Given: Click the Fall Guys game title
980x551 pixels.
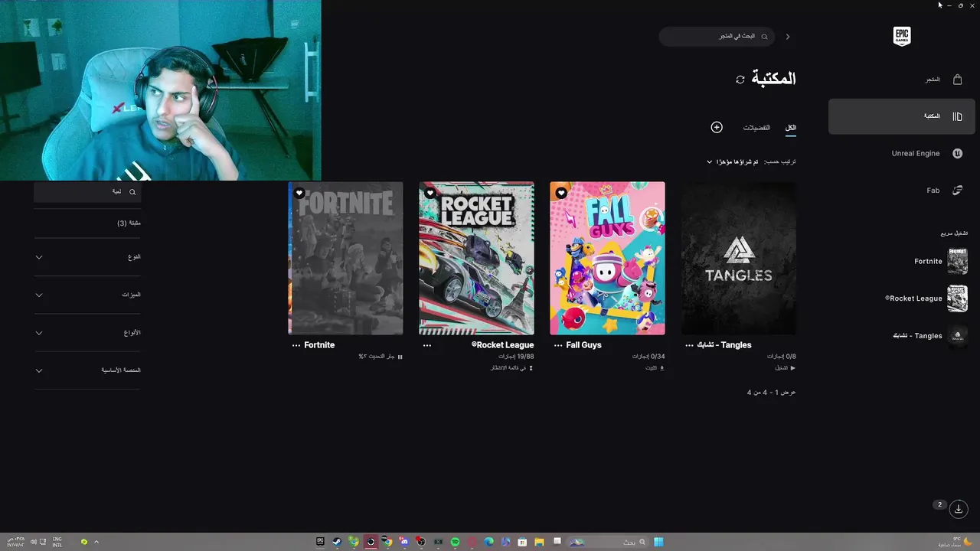Looking at the screenshot, I should tap(583, 345).
